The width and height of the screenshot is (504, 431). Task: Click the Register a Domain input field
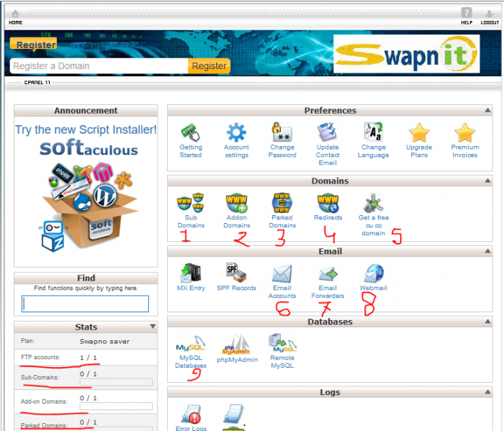99,66
